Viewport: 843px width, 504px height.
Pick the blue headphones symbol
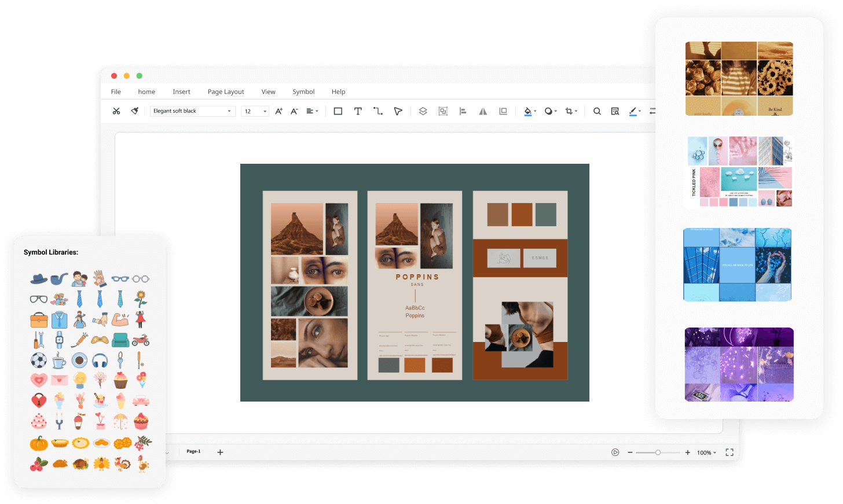[100, 360]
